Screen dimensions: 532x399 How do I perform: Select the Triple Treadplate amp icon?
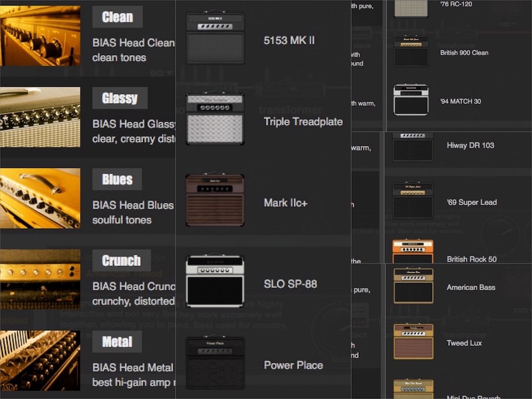point(215,118)
